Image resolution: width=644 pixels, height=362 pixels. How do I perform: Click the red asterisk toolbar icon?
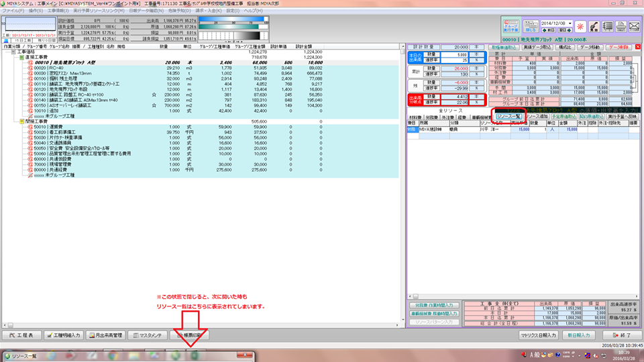pyautogui.click(x=580, y=26)
